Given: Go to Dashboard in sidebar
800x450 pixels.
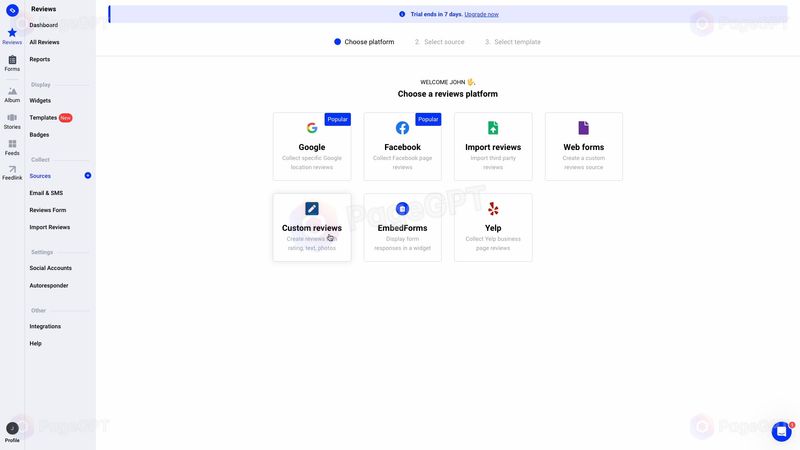Looking at the screenshot, I should tap(43, 25).
